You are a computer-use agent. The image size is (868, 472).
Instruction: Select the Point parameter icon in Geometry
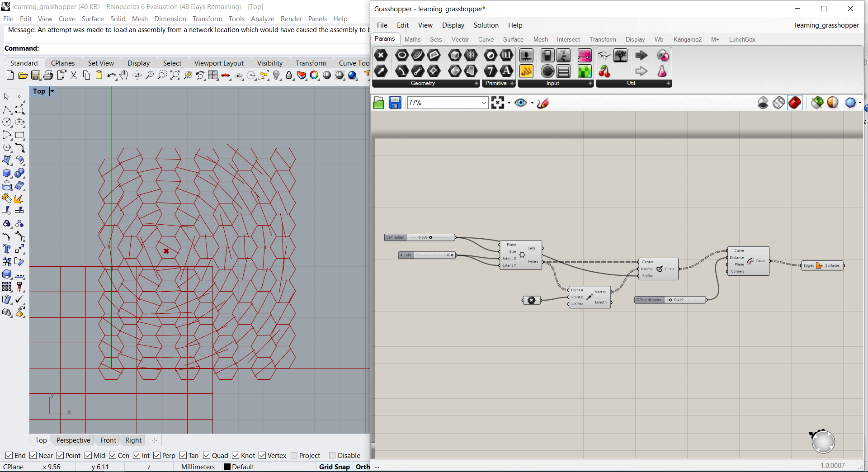pyautogui.click(x=381, y=56)
